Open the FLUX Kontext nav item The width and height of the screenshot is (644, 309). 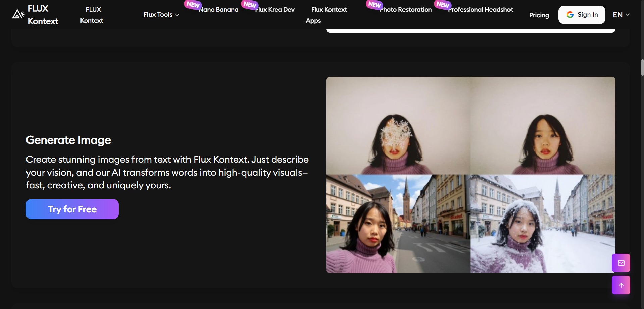coord(92,15)
